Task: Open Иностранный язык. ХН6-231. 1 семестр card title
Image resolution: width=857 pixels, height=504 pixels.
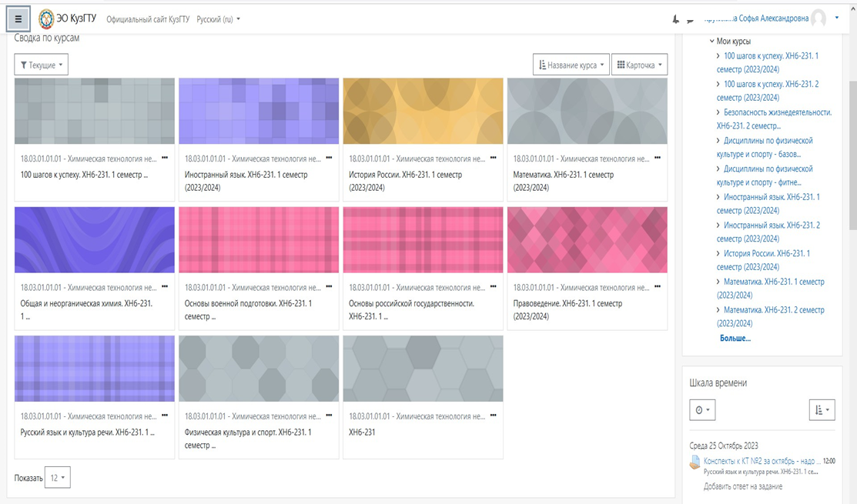Action: pyautogui.click(x=246, y=181)
